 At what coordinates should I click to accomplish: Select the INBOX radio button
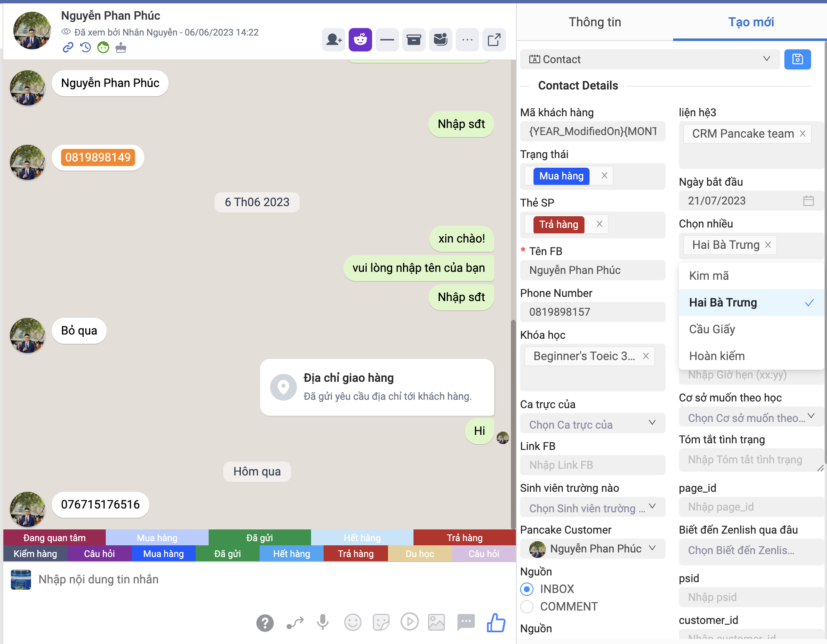coord(527,589)
